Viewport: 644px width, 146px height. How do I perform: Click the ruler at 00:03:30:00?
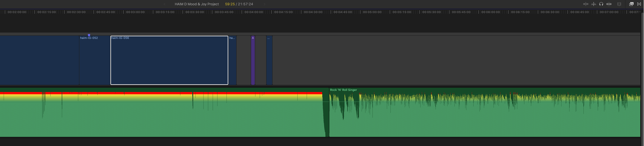click(195, 12)
